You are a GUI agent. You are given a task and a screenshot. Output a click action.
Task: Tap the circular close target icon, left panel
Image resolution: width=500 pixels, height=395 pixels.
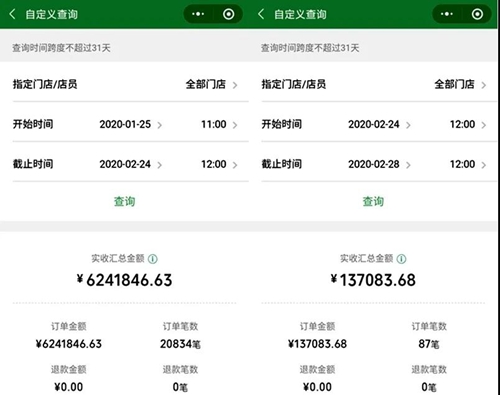click(x=228, y=14)
